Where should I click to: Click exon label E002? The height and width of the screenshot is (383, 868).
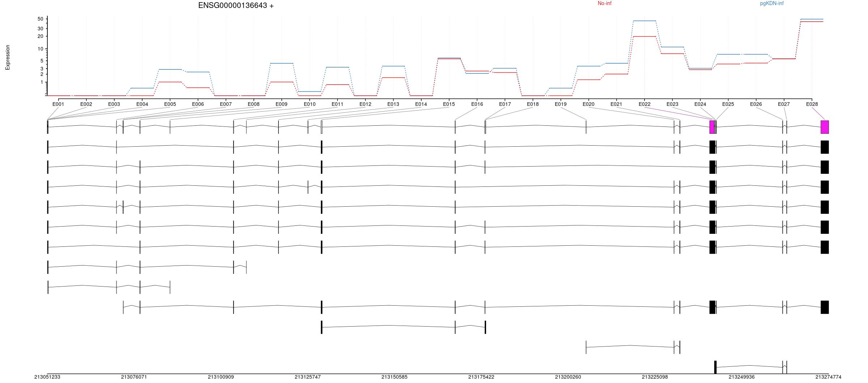(x=86, y=104)
